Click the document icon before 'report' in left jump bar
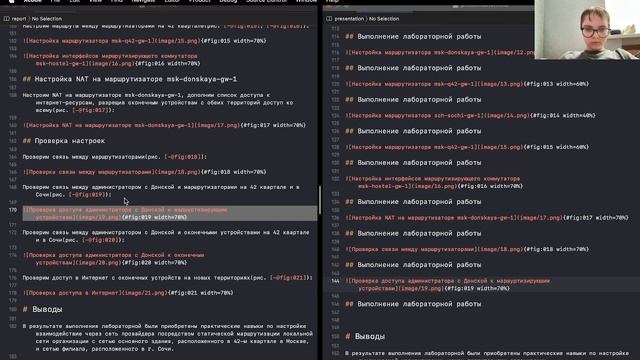640x360 pixels. coord(7,19)
